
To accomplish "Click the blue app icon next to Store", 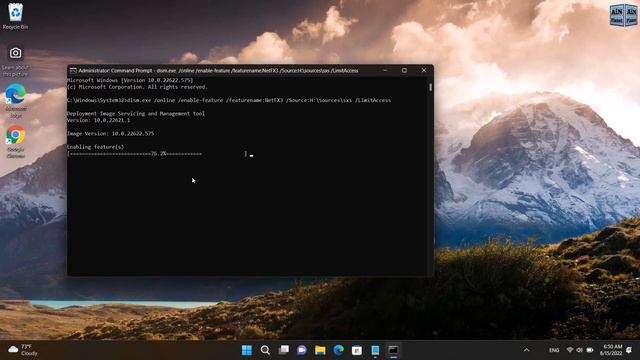I will tap(375, 350).
